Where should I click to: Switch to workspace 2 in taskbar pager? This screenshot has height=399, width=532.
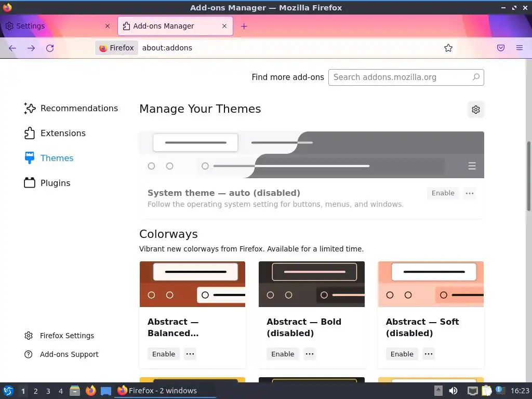click(36, 391)
